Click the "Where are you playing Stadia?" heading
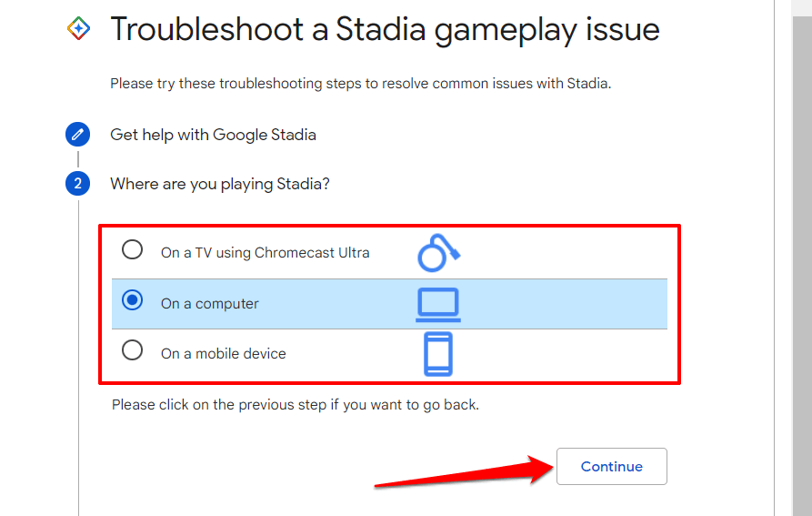The image size is (812, 516). pyautogui.click(x=219, y=184)
